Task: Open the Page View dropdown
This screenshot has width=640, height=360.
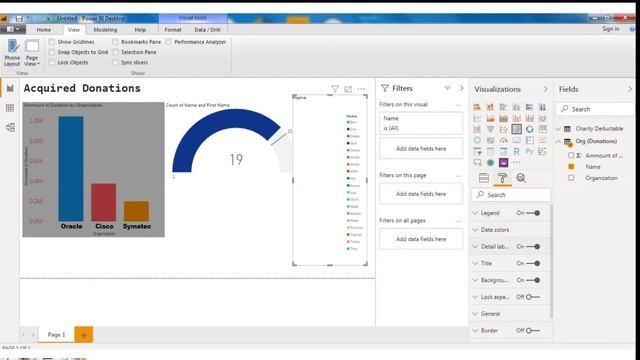Action: click(32, 53)
